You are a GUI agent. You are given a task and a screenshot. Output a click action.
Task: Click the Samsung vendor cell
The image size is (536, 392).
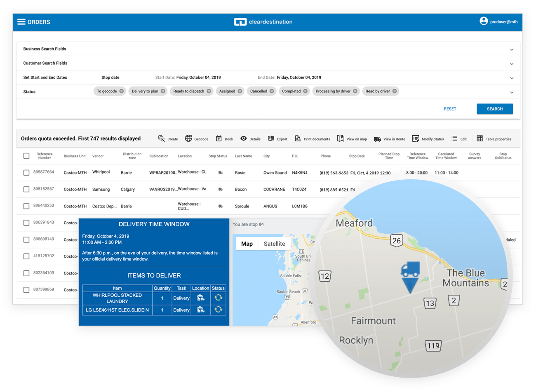point(101,189)
